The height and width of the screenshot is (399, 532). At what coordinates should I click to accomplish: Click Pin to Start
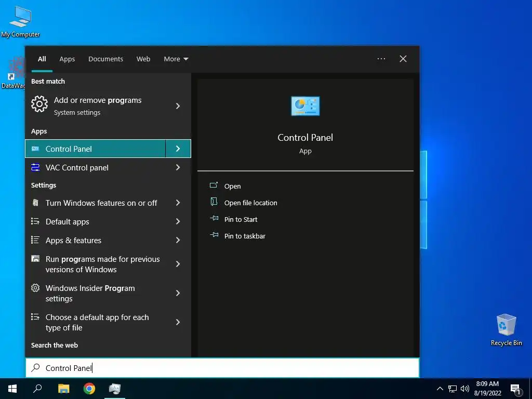(241, 219)
